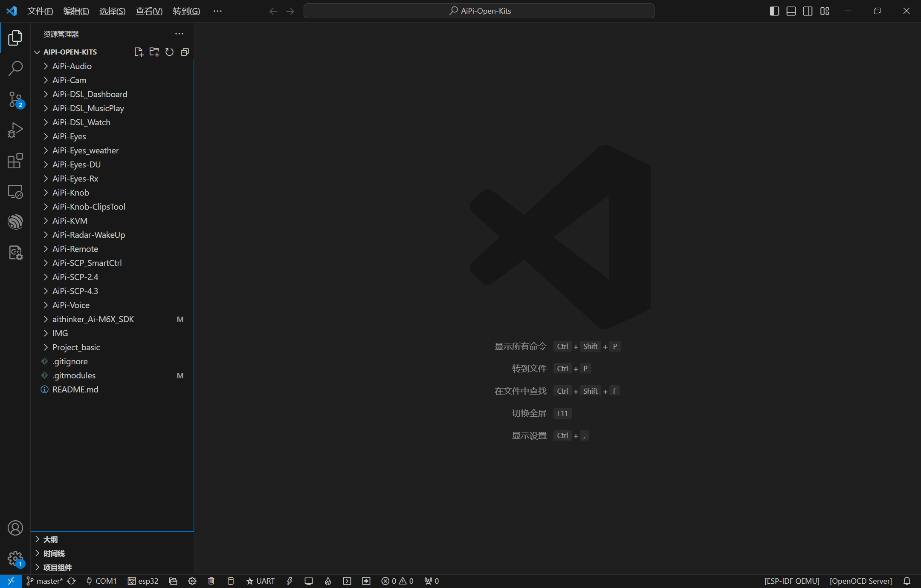Click the [OpenOCD Server] status item
This screenshot has width=921, height=588.
point(860,581)
